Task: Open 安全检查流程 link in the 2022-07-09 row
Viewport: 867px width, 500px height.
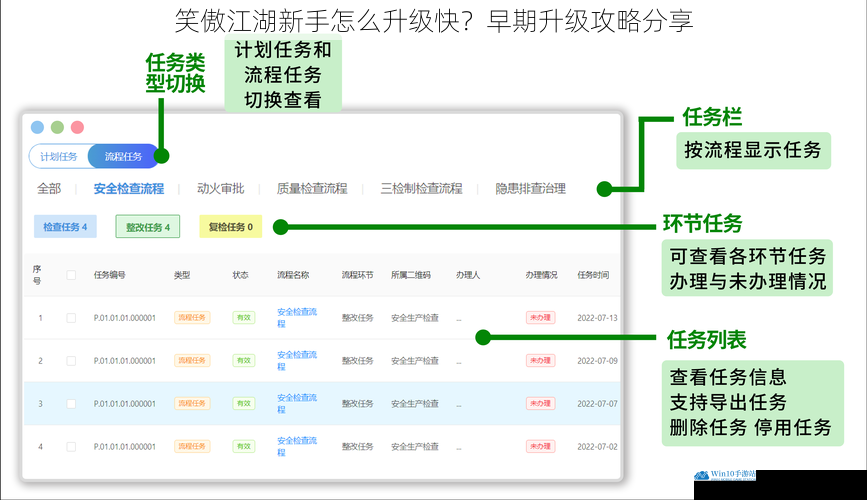Action: tap(297, 360)
